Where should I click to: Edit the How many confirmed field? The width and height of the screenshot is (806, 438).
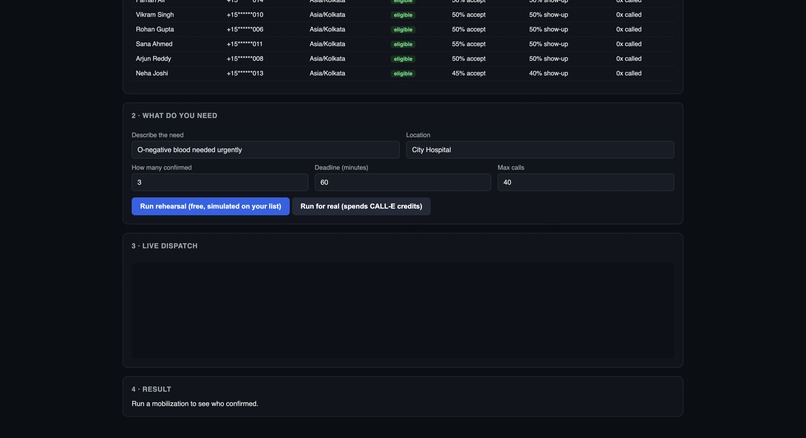point(219,182)
